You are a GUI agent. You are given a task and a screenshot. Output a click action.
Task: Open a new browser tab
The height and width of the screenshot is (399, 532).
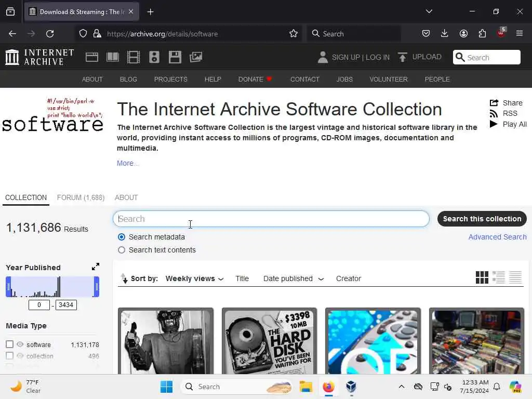pos(151,12)
